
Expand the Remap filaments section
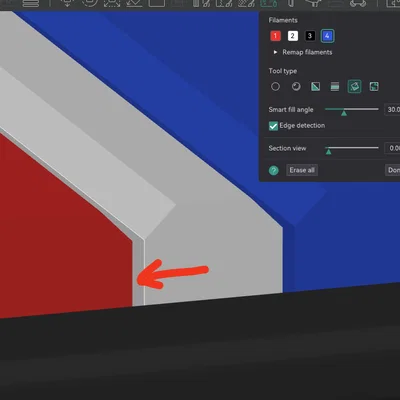[x=275, y=52]
